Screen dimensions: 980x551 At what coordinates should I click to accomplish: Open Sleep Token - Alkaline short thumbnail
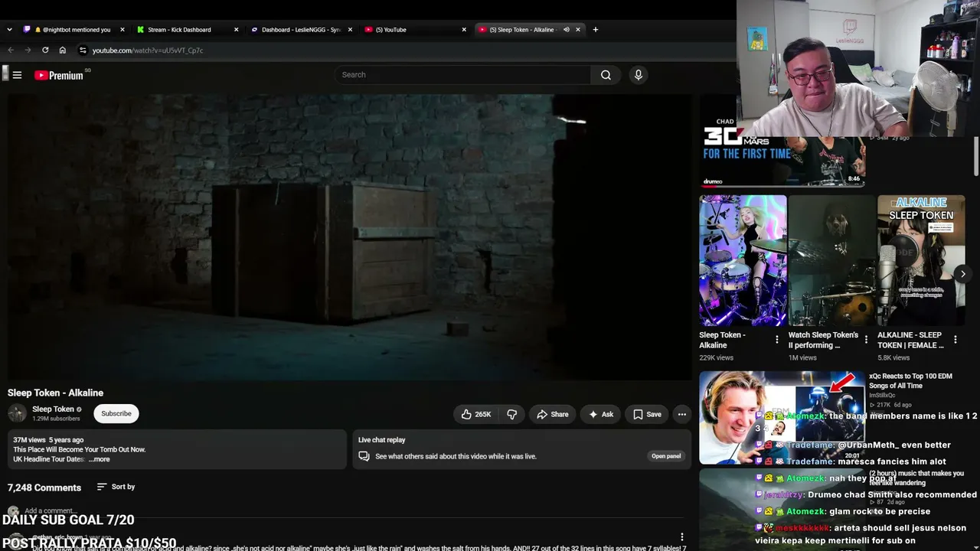coord(743,260)
